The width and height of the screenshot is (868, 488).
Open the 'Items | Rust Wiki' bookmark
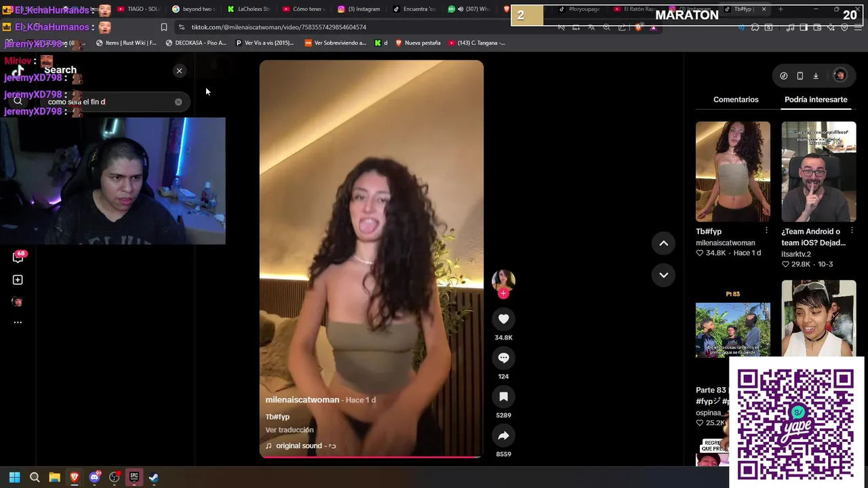[x=126, y=43]
